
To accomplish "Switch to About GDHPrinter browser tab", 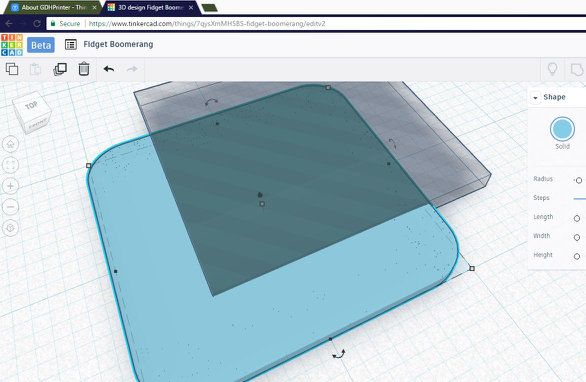I will (53, 7).
